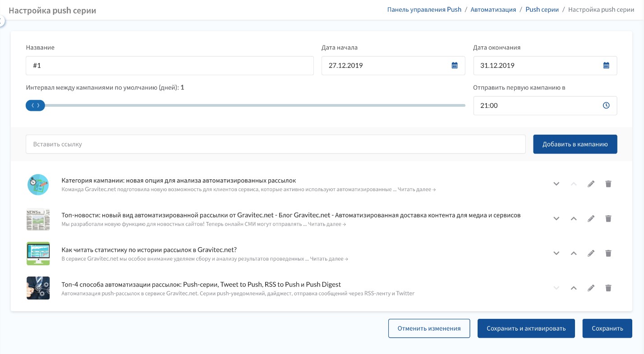The height and width of the screenshot is (354, 644).
Task: Move 'Как читать статистику' item down
Action: 557,253
